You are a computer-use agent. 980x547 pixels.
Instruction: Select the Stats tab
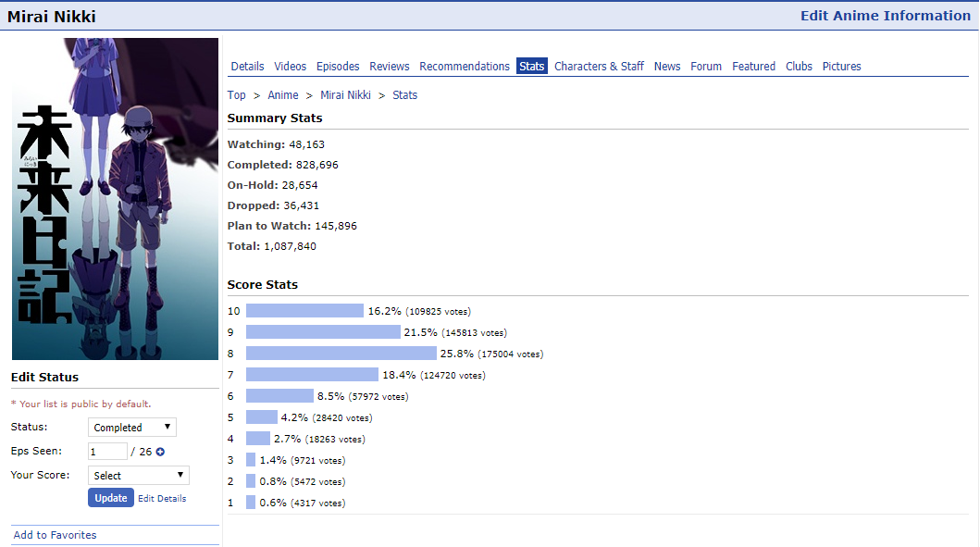(x=532, y=67)
